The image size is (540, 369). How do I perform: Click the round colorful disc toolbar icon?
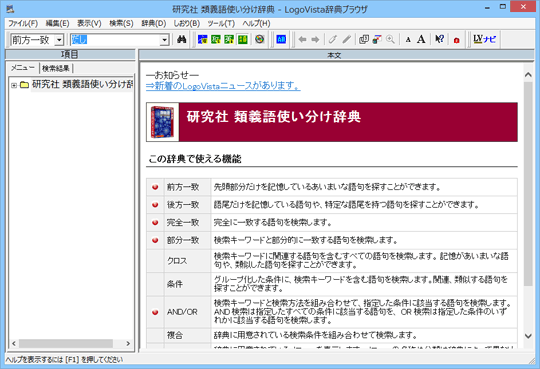259,39
